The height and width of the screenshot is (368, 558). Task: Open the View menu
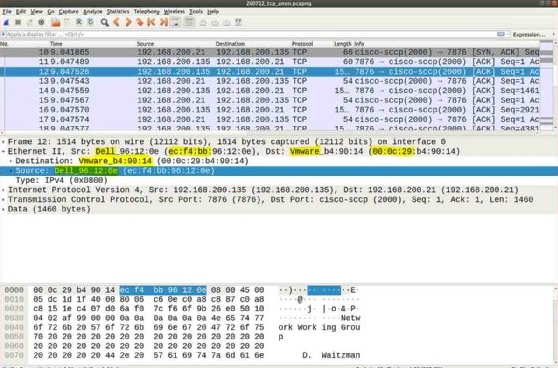click(36, 12)
